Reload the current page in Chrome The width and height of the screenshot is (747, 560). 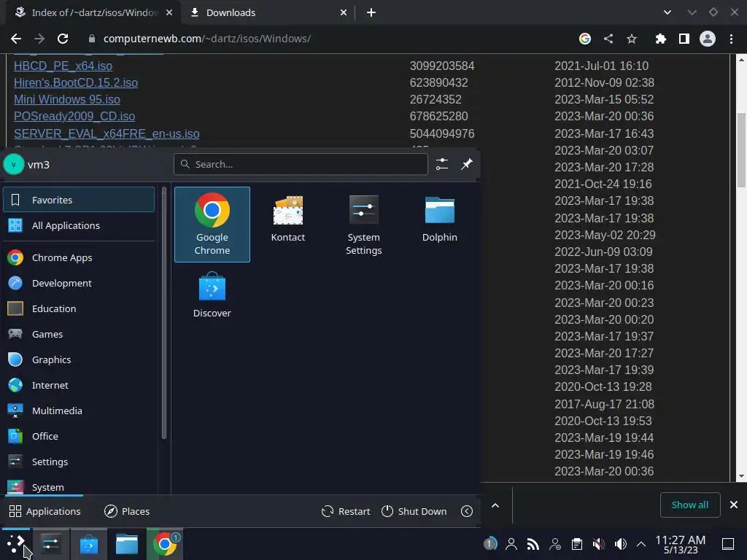tap(63, 39)
